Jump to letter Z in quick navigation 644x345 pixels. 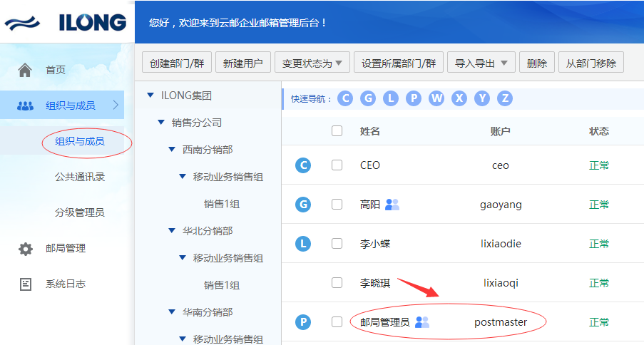[x=505, y=98]
